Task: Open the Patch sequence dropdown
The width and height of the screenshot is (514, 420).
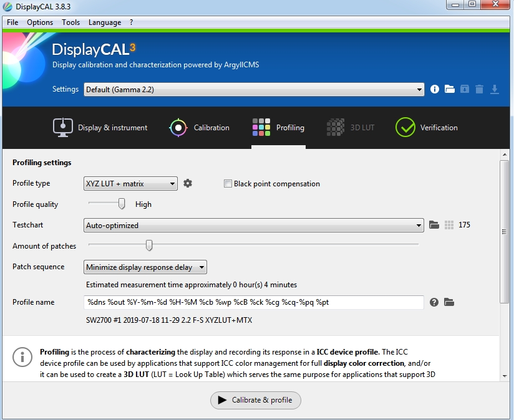Action: [x=145, y=267]
